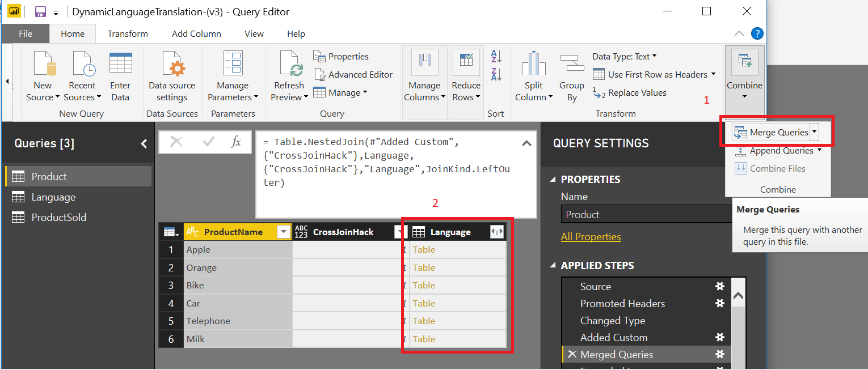Click Use First Row as Headers
Screen dimensions: 868x370
pos(654,74)
